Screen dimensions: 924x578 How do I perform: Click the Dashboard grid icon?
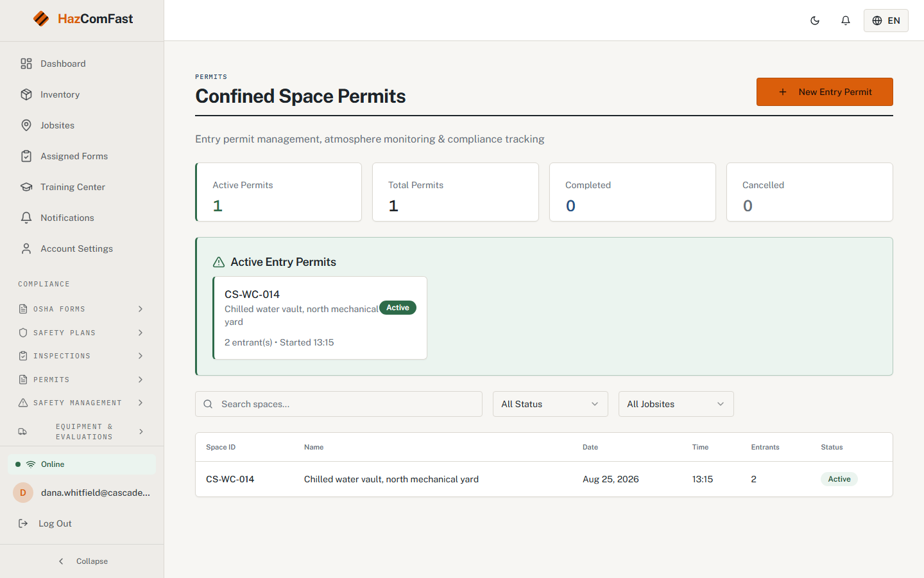pos(26,64)
